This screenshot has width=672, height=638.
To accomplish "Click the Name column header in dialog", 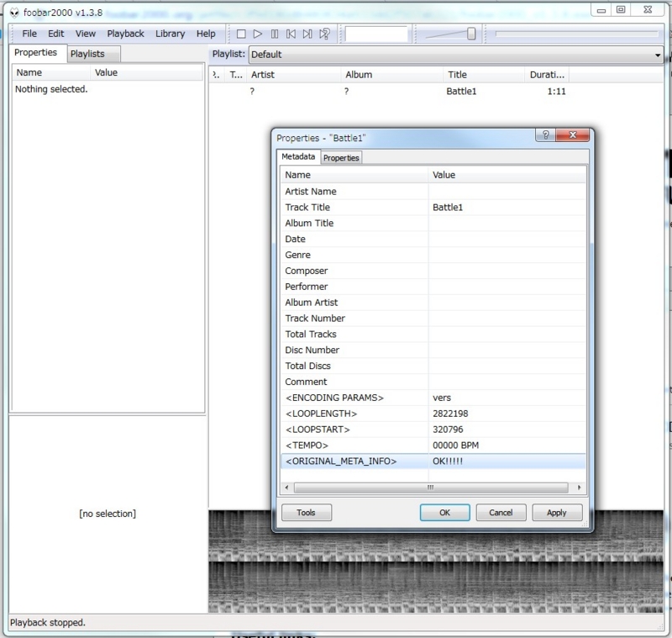I will click(354, 175).
